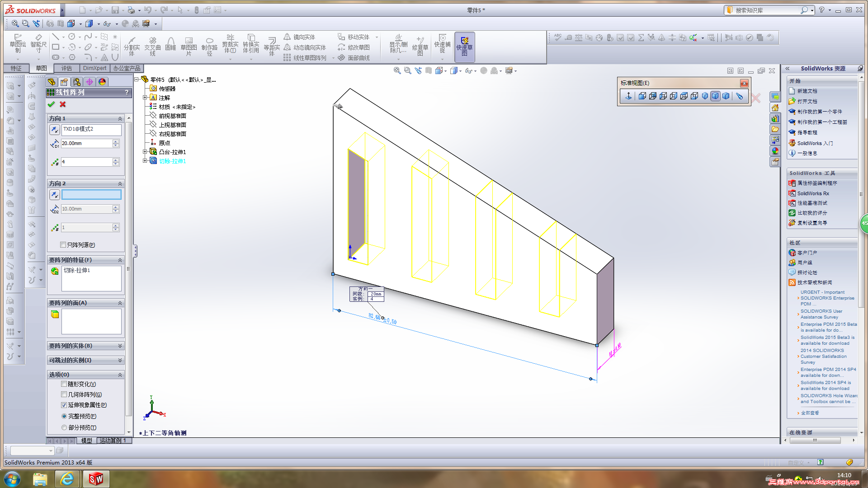
Task: Expand the Boss-Extrude1 tree node
Action: (145, 152)
